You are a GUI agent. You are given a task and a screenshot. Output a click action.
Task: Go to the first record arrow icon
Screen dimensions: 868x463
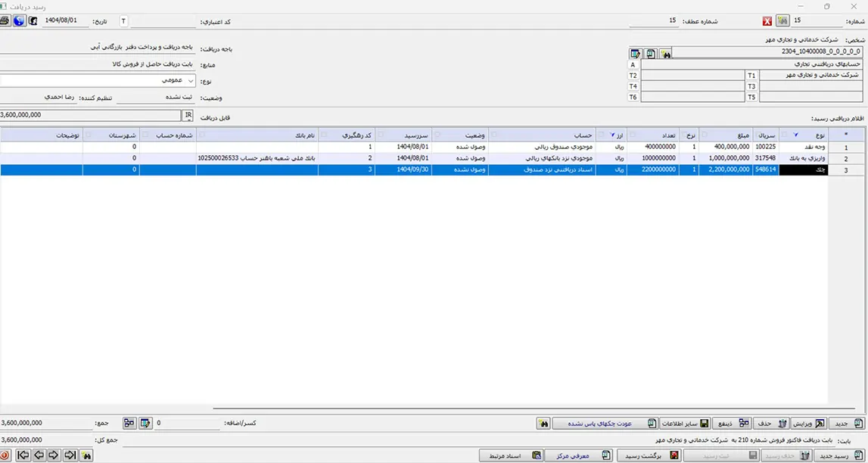[x=23, y=455]
